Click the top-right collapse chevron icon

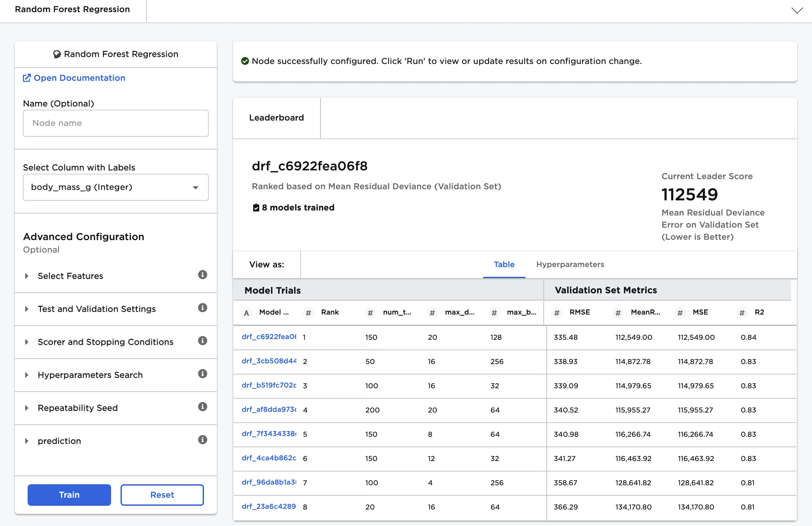click(x=797, y=10)
